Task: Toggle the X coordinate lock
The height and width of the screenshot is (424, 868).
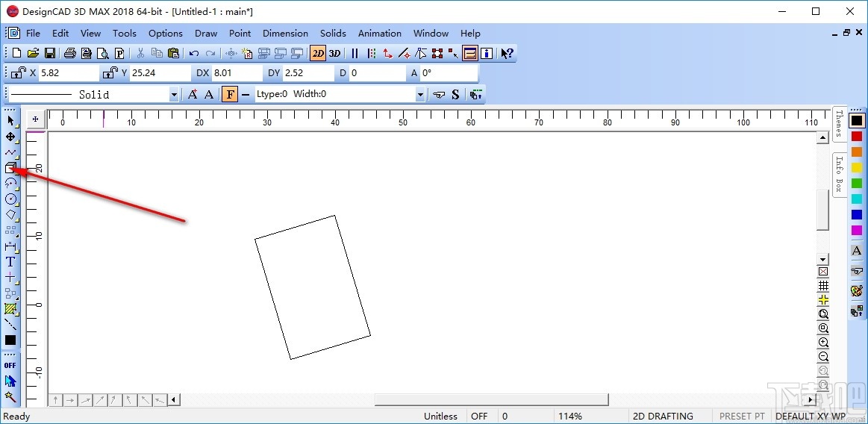Action: (x=19, y=72)
